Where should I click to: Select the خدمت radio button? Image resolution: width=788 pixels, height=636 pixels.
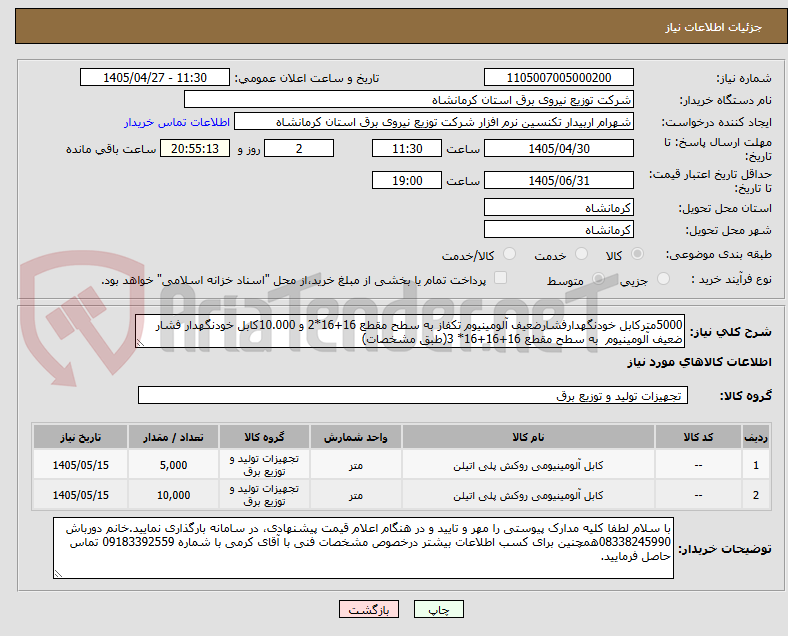click(581, 254)
